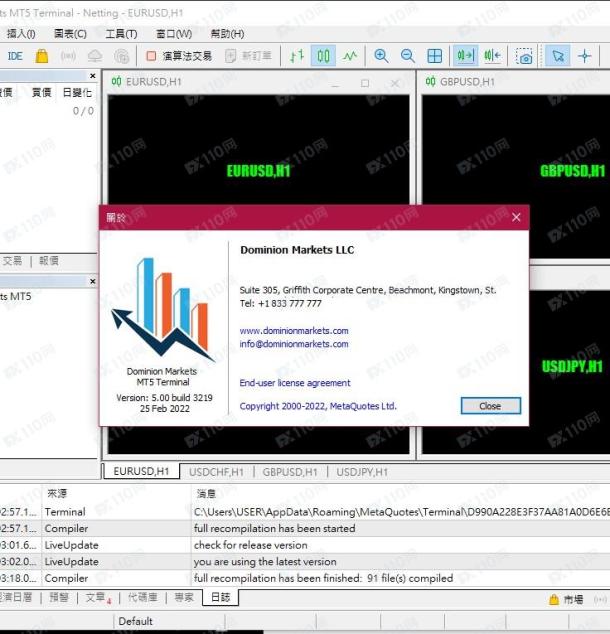Click the 來源 column header in log
This screenshot has height=634, width=610.
click(57, 493)
